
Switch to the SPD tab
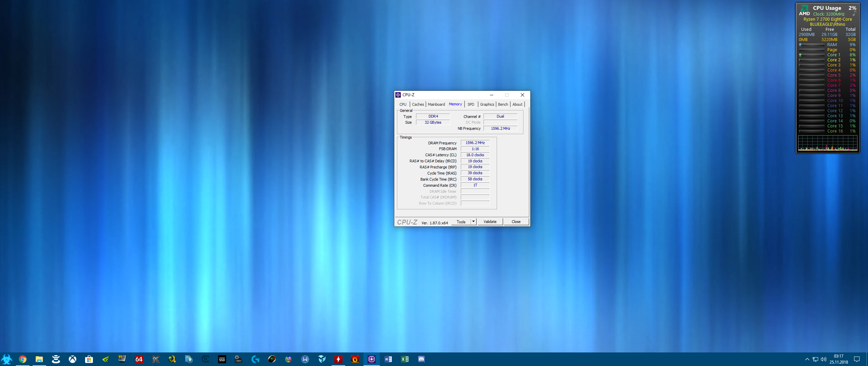(471, 104)
